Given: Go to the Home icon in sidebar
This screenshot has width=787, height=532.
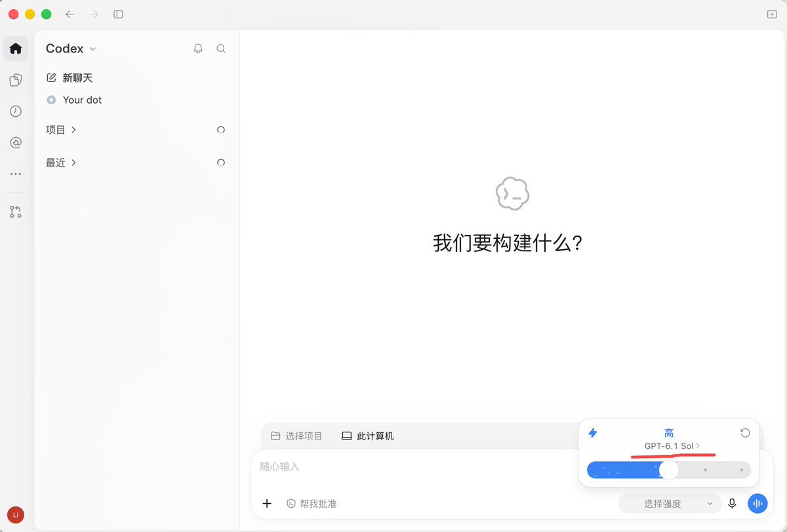Looking at the screenshot, I should tap(16, 49).
